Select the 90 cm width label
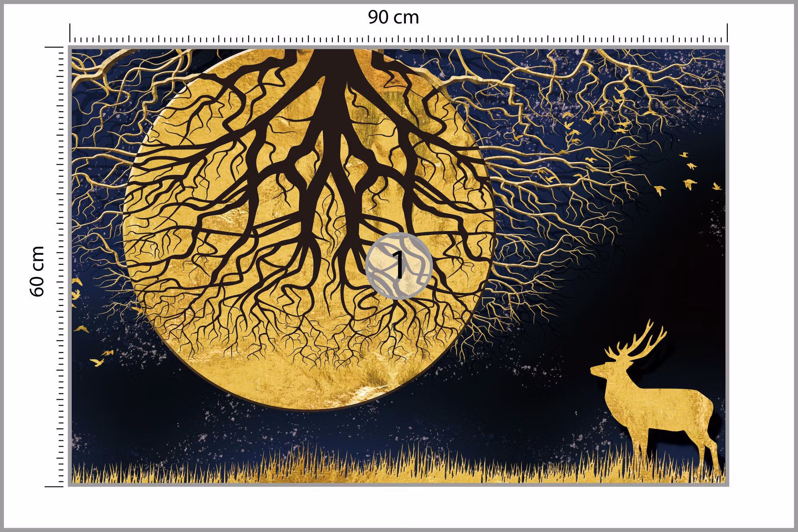 click(393, 18)
